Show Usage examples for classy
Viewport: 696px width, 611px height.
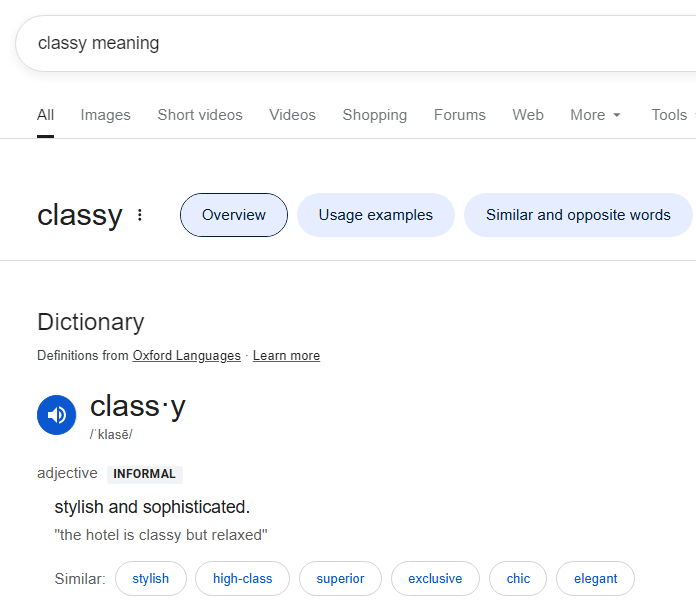click(x=376, y=215)
